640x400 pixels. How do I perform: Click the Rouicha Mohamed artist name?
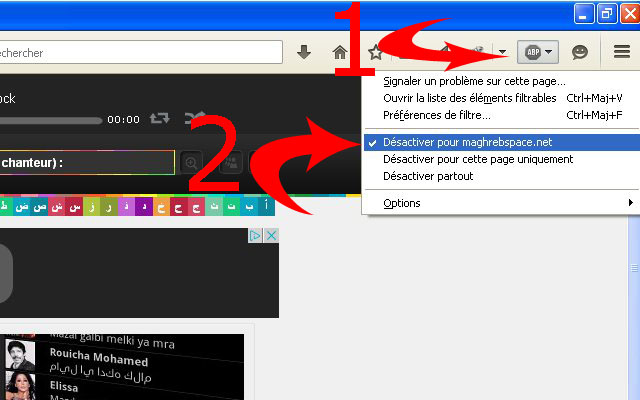[99, 358]
